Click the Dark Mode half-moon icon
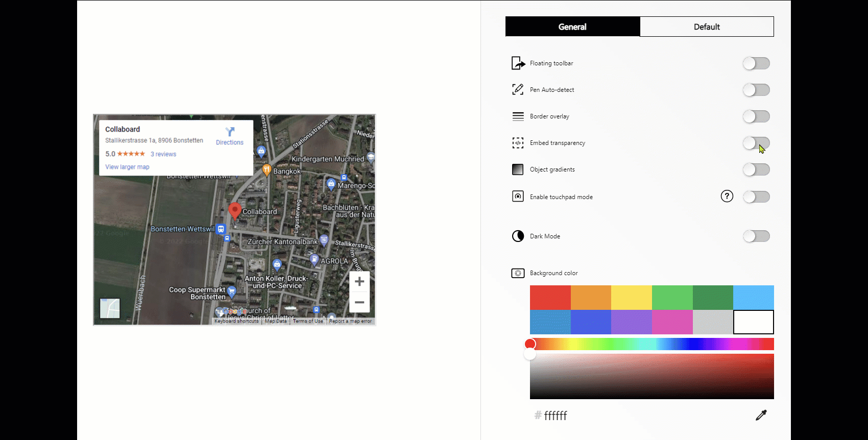The width and height of the screenshot is (868, 440). [x=518, y=236]
